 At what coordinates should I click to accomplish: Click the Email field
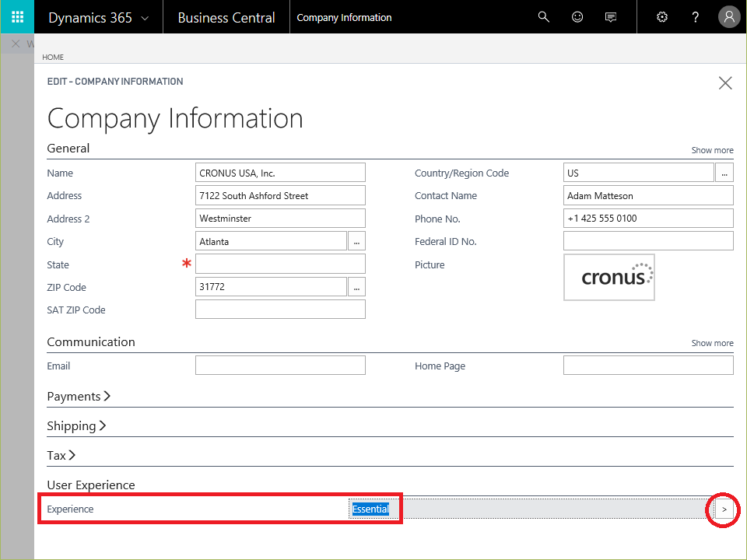click(280, 366)
